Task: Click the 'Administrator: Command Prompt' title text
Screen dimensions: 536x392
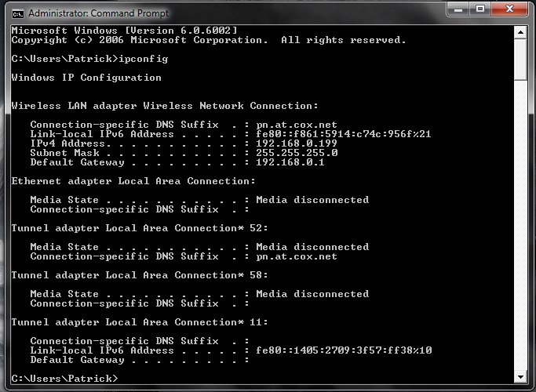Action: (98, 13)
